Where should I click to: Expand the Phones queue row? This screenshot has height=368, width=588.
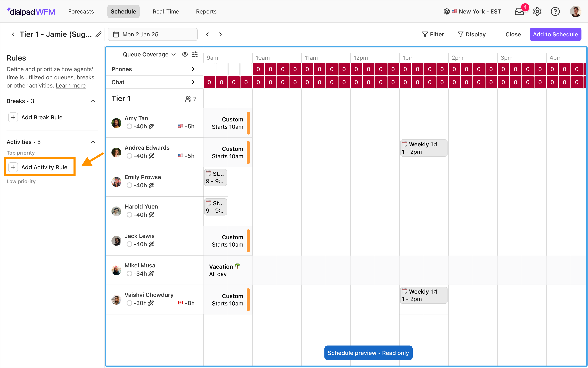click(193, 69)
